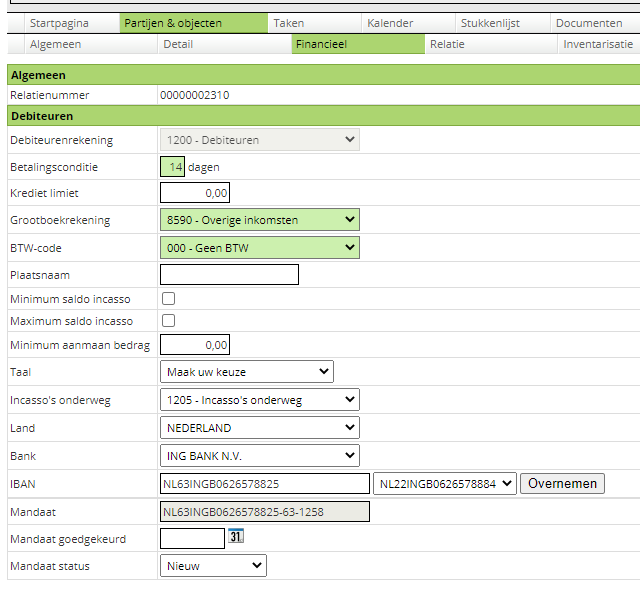Go to the Kalender tab
Image resolution: width=640 pixels, height=596 pixels.
coord(390,23)
